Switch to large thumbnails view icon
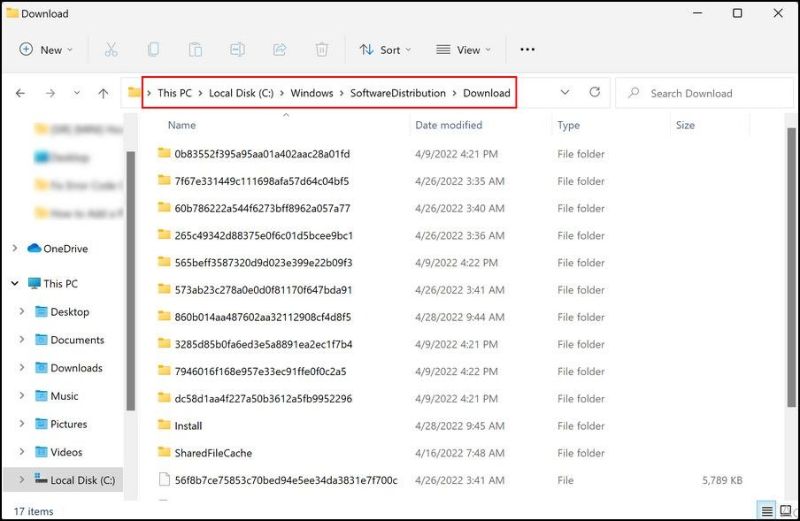The height and width of the screenshot is (521, 800). [x=785, y=510]
